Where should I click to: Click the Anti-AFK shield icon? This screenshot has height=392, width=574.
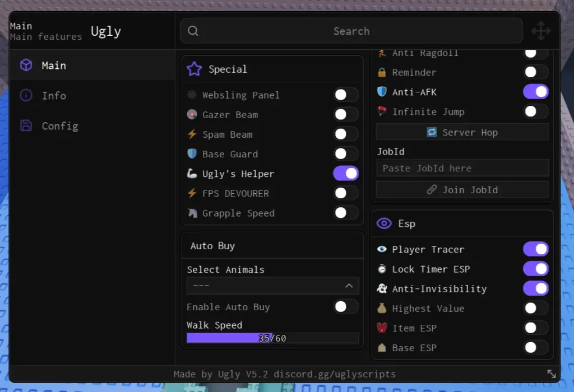pos(383,91)
